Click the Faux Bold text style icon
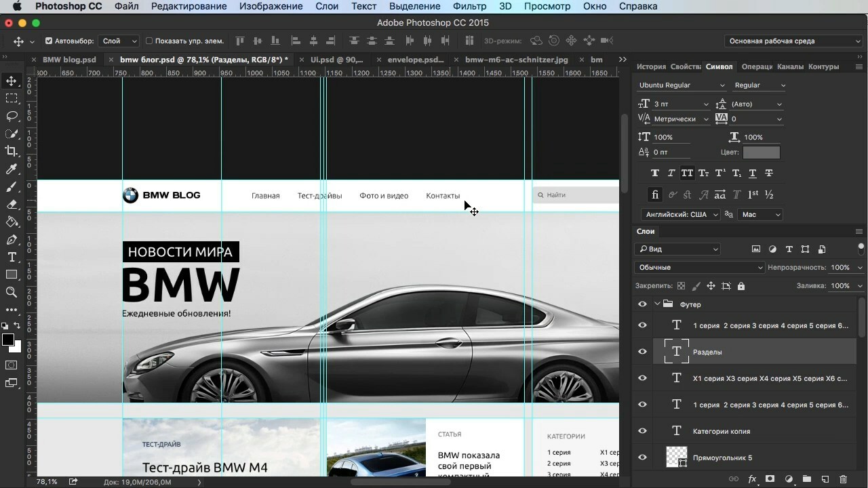 (x=655, y=173)
